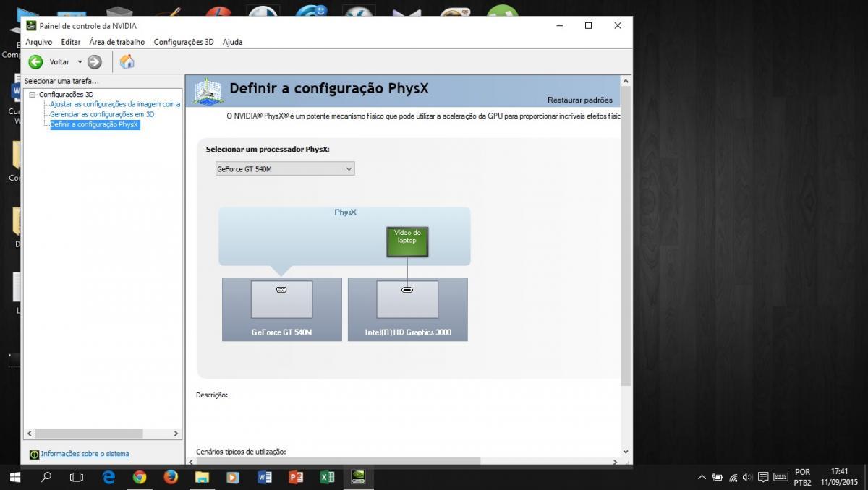Click the Wi-Fi network tray icon
The image size is (868, 490).
[733, 478]
